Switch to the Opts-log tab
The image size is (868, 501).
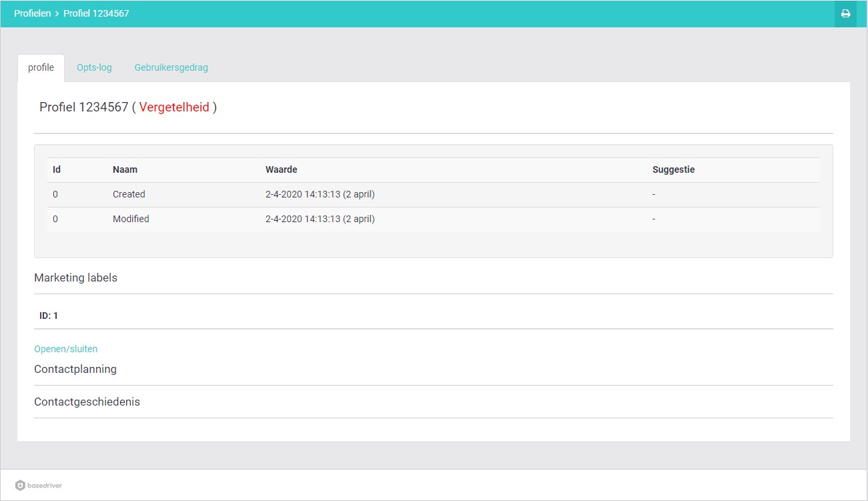(x=94, y=68)
